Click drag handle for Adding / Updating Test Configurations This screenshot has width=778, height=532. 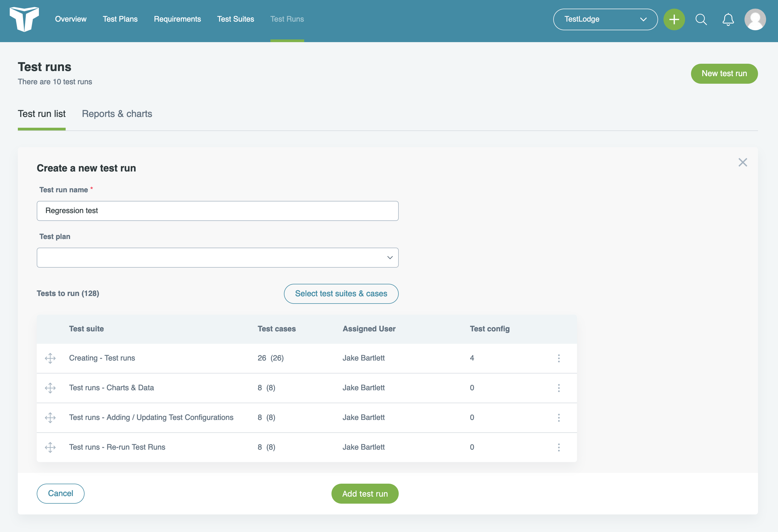click(x=50, y=417)
